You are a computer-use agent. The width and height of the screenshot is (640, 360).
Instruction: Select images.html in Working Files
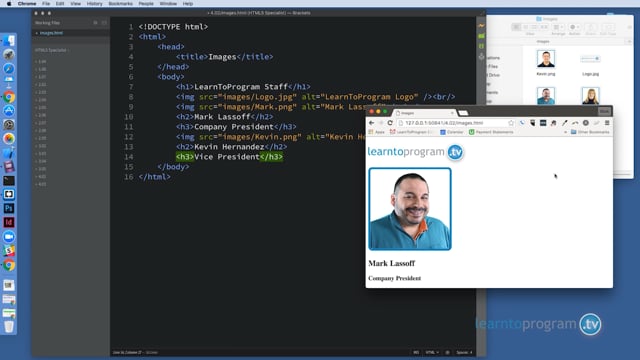[51, 33]
